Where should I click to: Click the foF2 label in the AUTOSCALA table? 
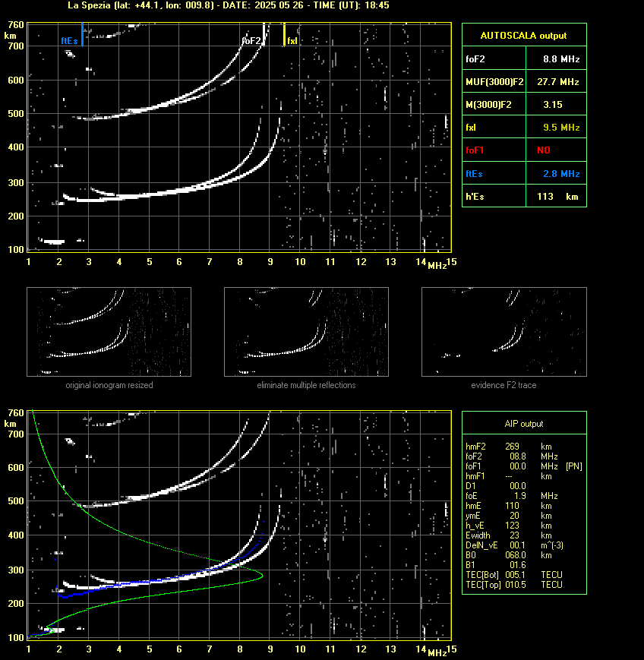(x=475, y=59)
